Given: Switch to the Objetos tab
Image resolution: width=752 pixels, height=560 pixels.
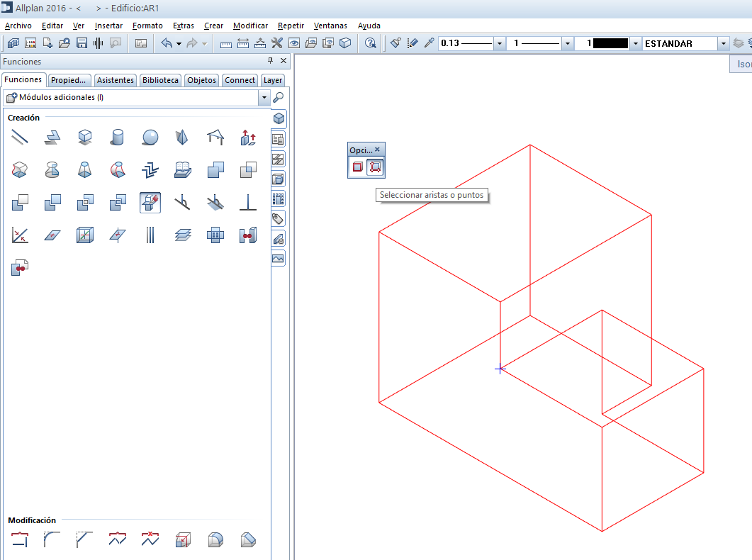Looking at the screenshot, I should tap(201, 80).
